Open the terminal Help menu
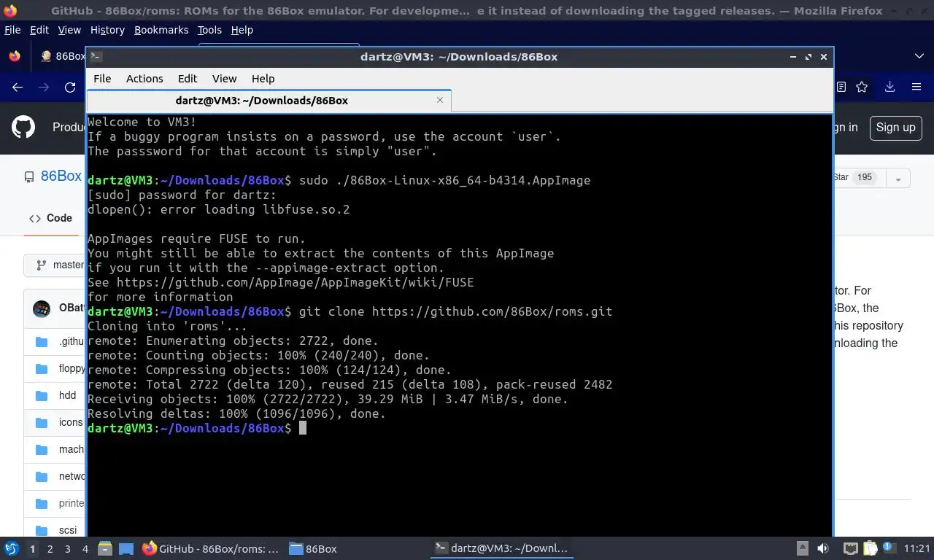This screenshot has height=560, width=934. (263, 79)
